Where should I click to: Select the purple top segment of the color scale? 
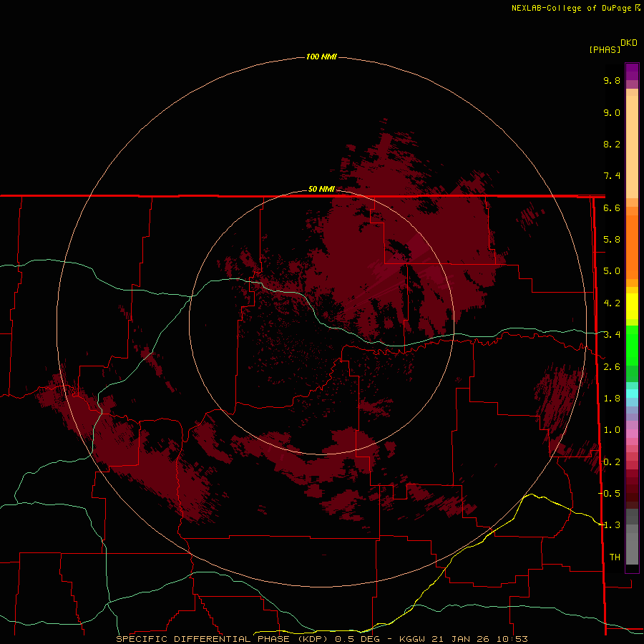click(x=632, y=72)
